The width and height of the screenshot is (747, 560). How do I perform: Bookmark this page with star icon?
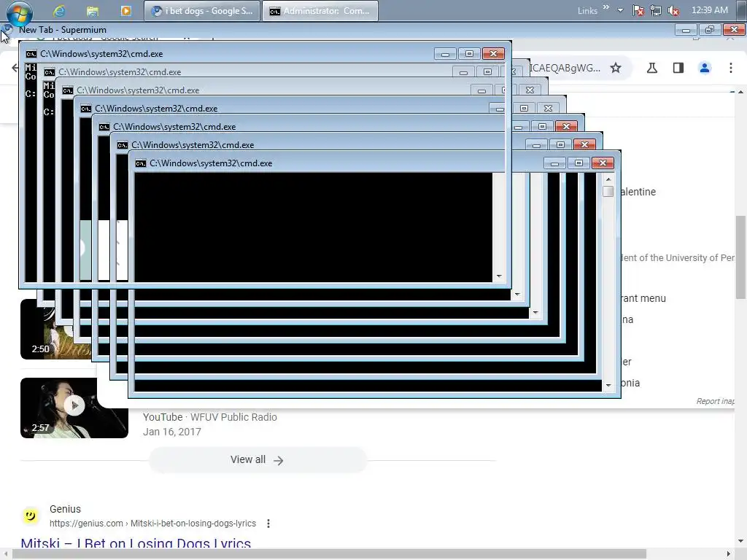coord(616,68)
